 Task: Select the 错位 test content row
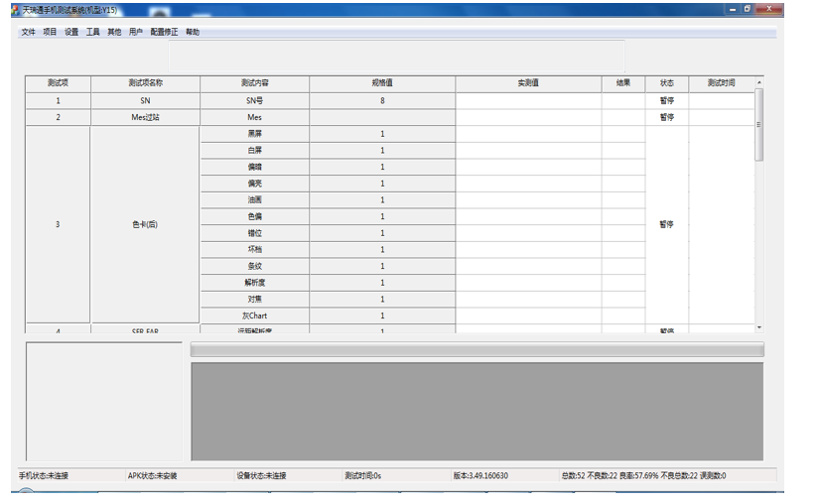(254, 233)
